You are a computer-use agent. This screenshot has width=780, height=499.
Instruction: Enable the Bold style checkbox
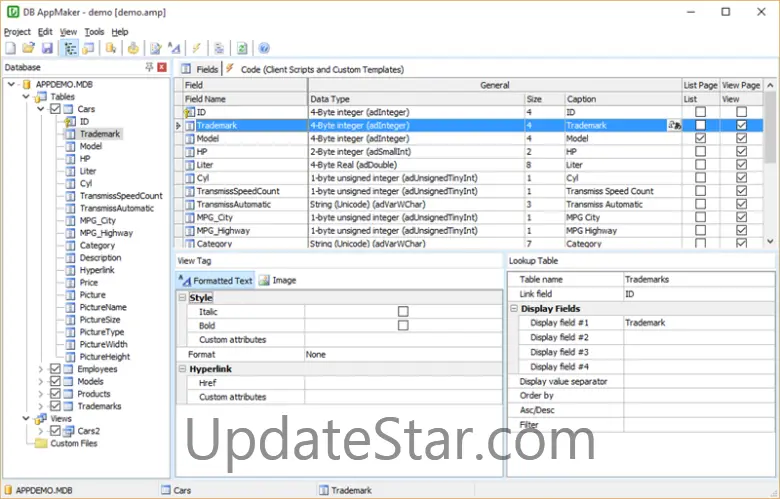coord(403,325)
